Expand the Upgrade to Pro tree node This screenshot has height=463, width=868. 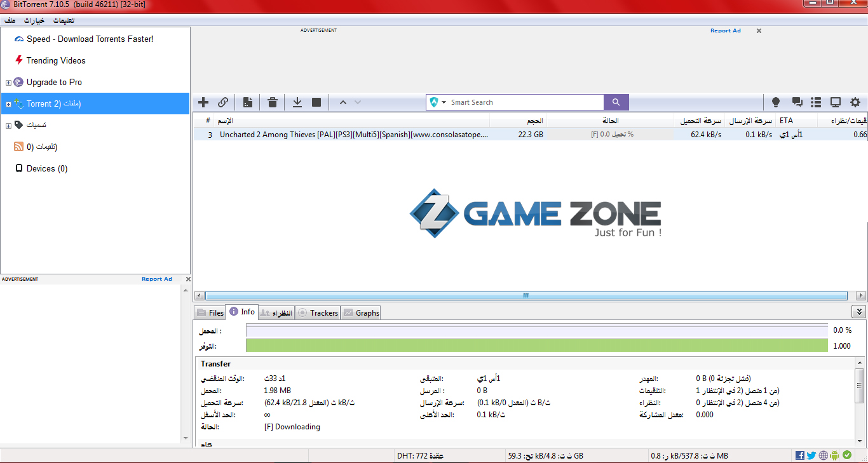pos(8,83)
